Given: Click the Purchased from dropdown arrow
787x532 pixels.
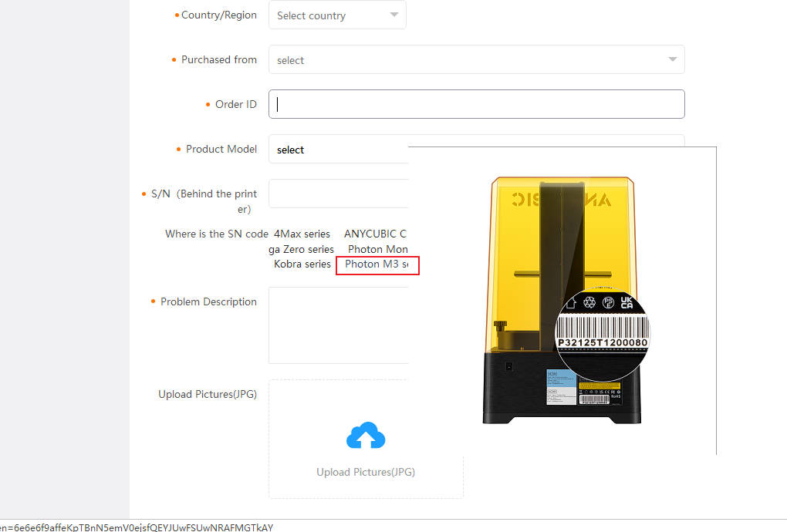Looking at the screenshot, I should click(x=673, y=59).
